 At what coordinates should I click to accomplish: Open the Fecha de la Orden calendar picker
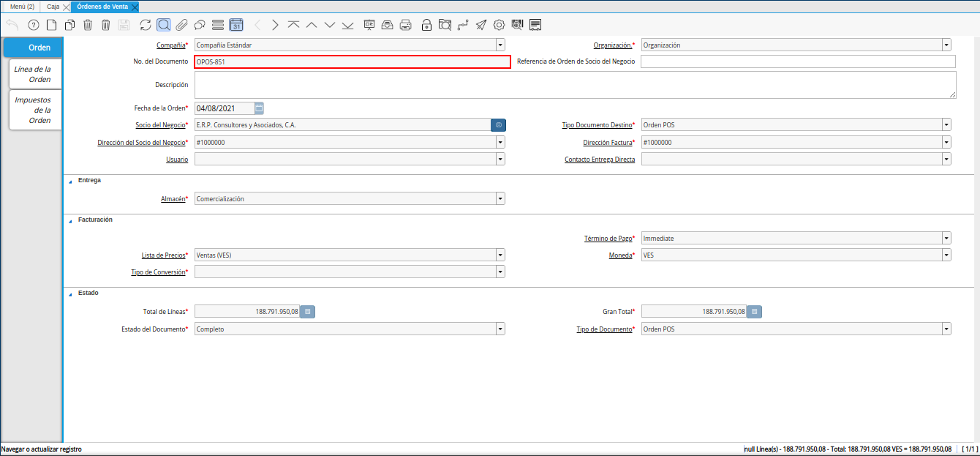pos(259,108)
